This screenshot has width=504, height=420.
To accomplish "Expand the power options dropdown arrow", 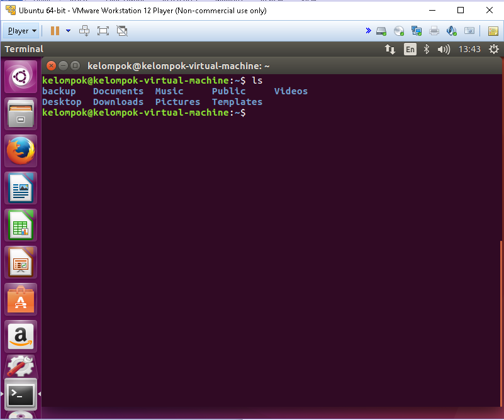I will click(68, 31).
